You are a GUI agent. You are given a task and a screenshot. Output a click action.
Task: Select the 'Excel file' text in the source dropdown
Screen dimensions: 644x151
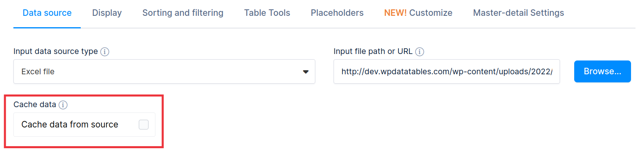pyautogui.click(x=38, y=71)
